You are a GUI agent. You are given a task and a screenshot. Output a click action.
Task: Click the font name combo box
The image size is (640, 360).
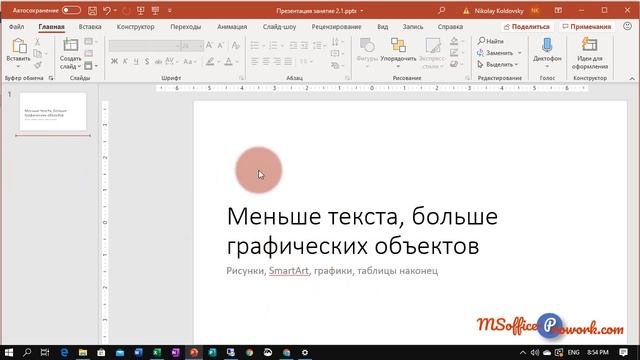point(145,46)
